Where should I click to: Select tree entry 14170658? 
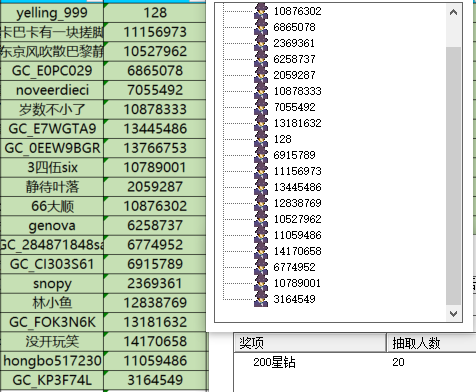point(297,251)
